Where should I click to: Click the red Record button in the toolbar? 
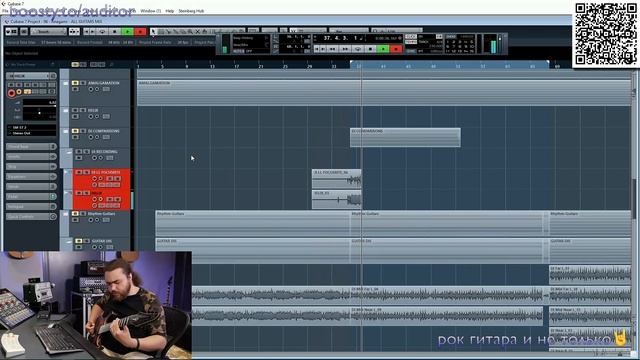pyautogui.click(x=140, y=31)
